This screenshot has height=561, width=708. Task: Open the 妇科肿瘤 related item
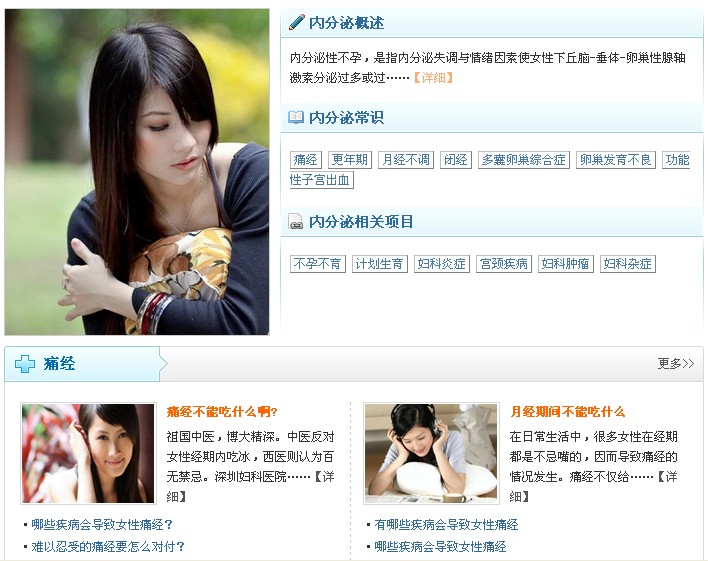[566, 264]
